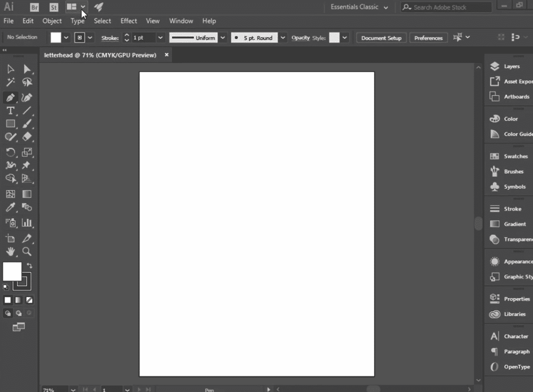Select the Column Graph tool

[27, 223]
